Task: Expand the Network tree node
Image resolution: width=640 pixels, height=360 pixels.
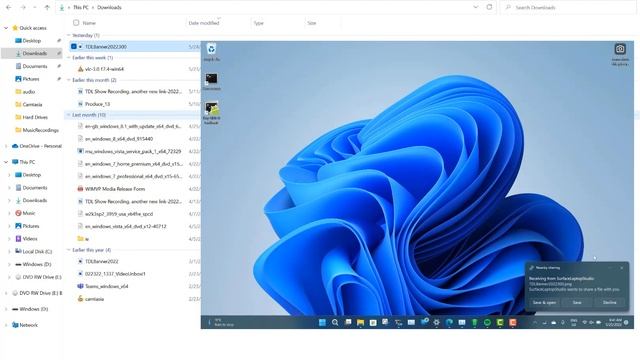Action: pos(6,325)
